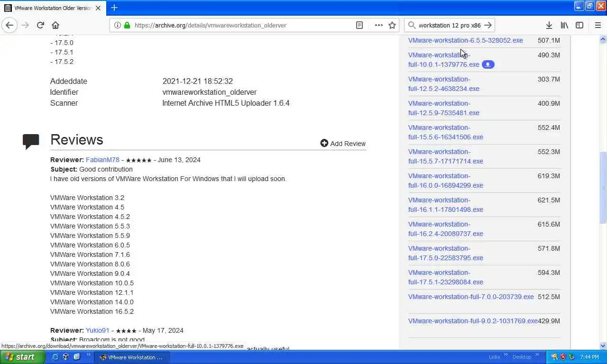The height and width of the screenshot is (364, 607).
Task: Open reviewer Yukio91 profile link
Action: (98, 330)
